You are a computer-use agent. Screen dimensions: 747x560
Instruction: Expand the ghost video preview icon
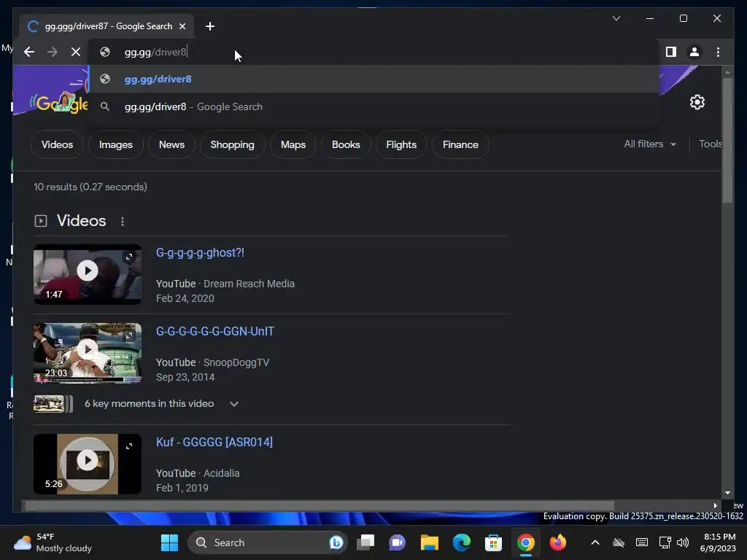click(129, 257)
